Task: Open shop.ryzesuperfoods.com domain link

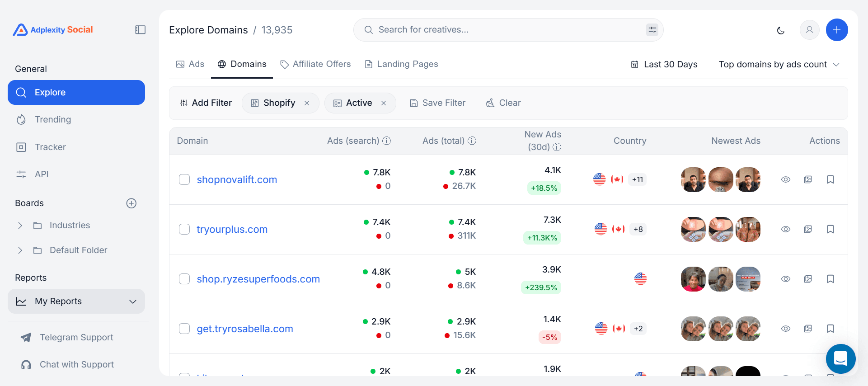Action: 258,279
